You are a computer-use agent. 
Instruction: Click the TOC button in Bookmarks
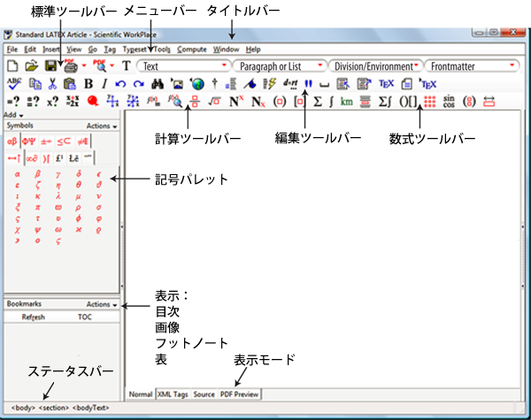[x=85, y=317]
